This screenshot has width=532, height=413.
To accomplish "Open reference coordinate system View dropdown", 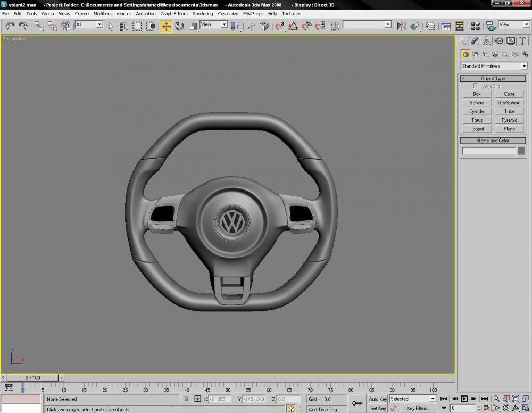I will [213, 24].
